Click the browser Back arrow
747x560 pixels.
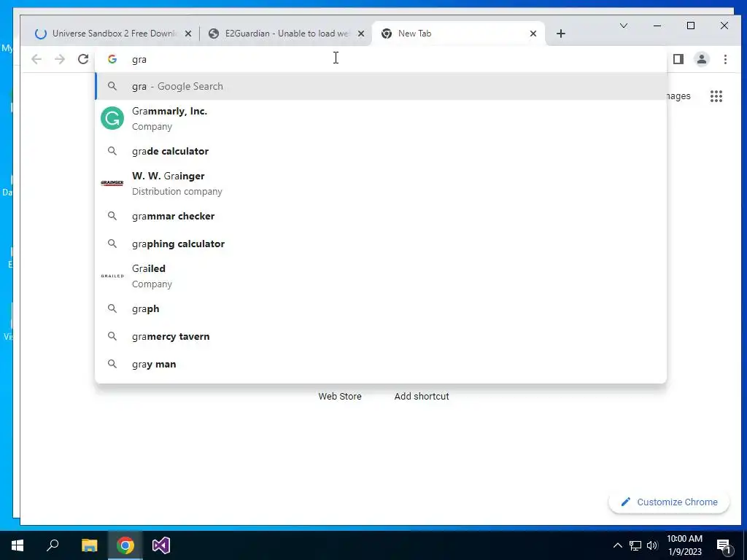click(36, 59)
